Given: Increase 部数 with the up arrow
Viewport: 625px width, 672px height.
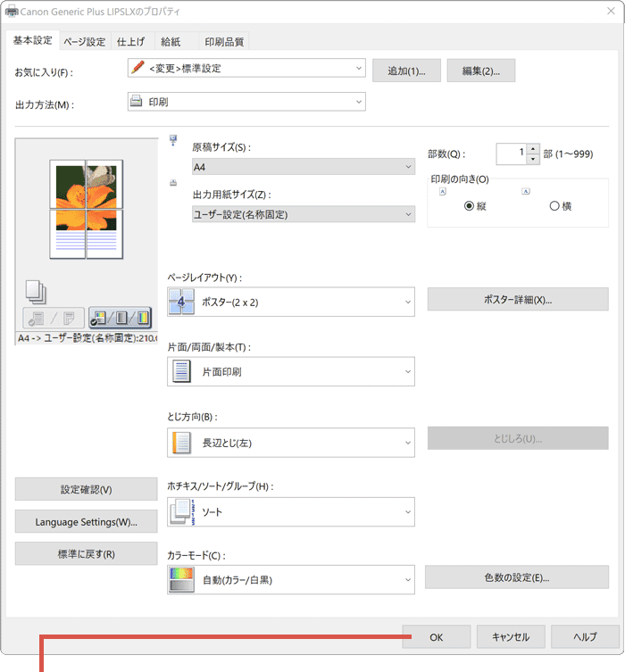Looking at the screenshot, I should pyautogui.click(x=533, y=149).
